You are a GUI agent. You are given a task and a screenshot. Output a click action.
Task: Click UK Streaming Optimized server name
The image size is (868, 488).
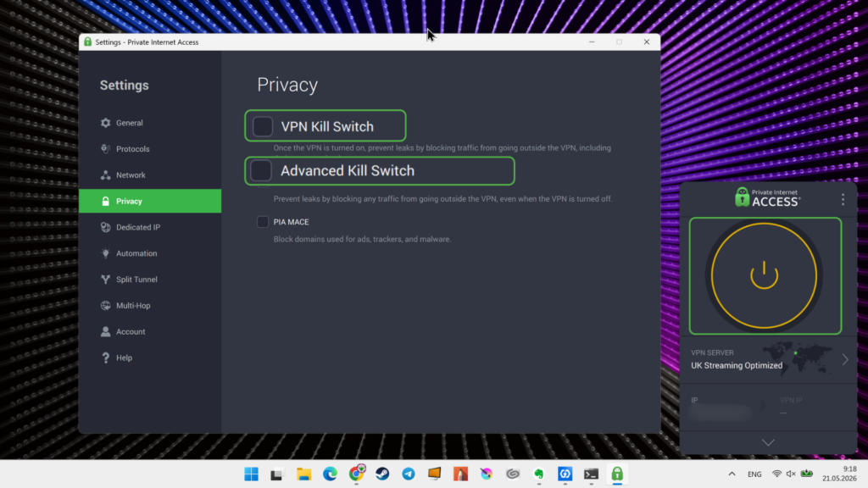click(737, 365)
